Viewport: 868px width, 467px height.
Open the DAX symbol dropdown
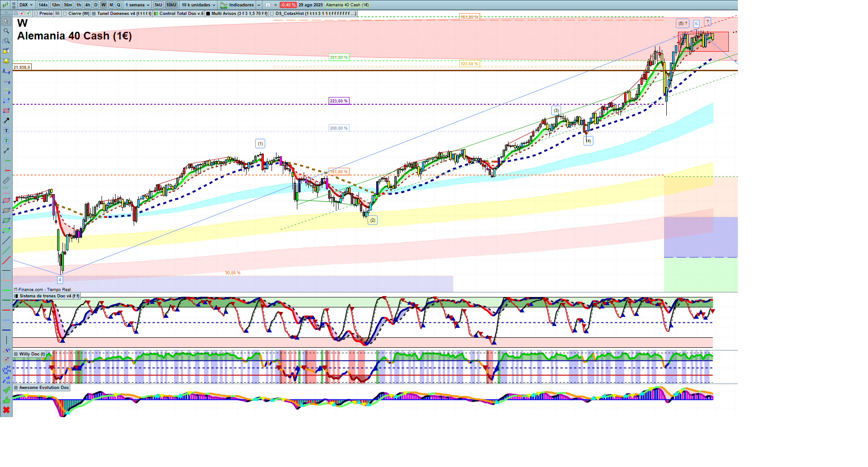point(26,5)
